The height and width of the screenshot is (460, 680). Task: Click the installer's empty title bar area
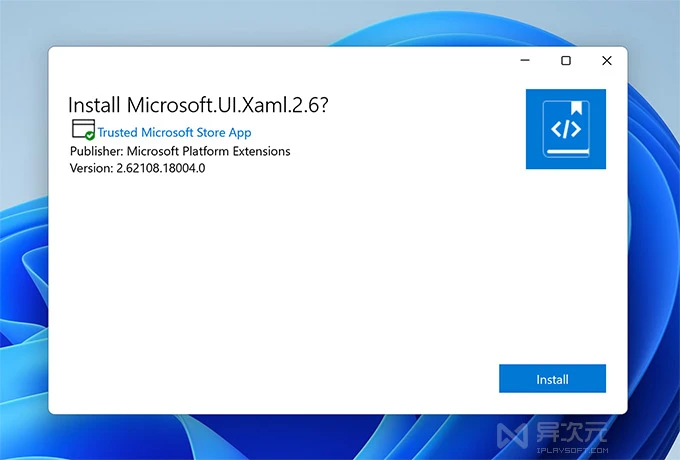tap(280, 61)
